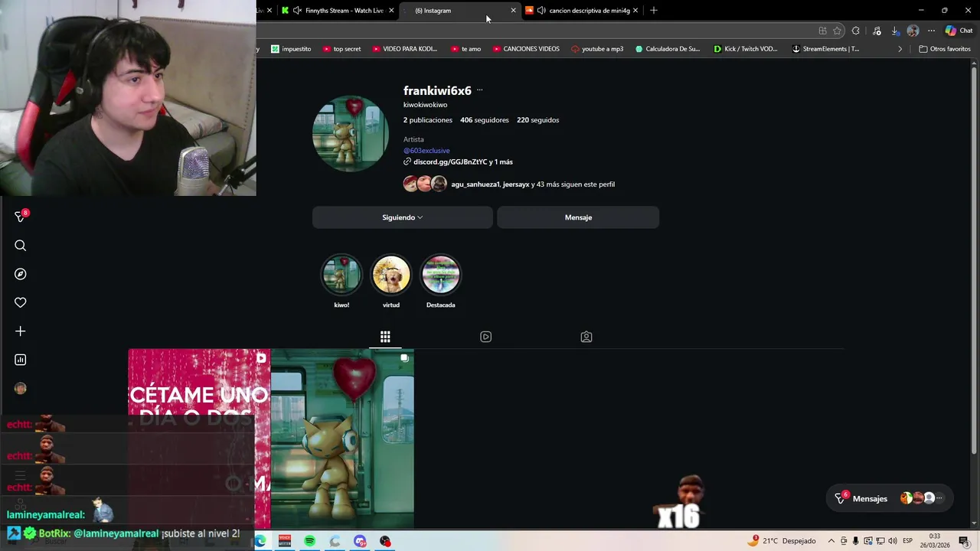This screenshot has height=551, width=980.
Task: Expand the system tray hidden icons chevron
Action: (832, 541)
